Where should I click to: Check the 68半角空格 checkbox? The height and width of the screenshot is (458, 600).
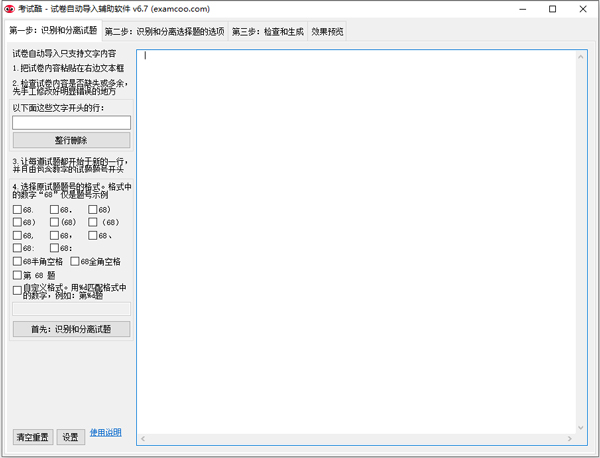point(17,261)
